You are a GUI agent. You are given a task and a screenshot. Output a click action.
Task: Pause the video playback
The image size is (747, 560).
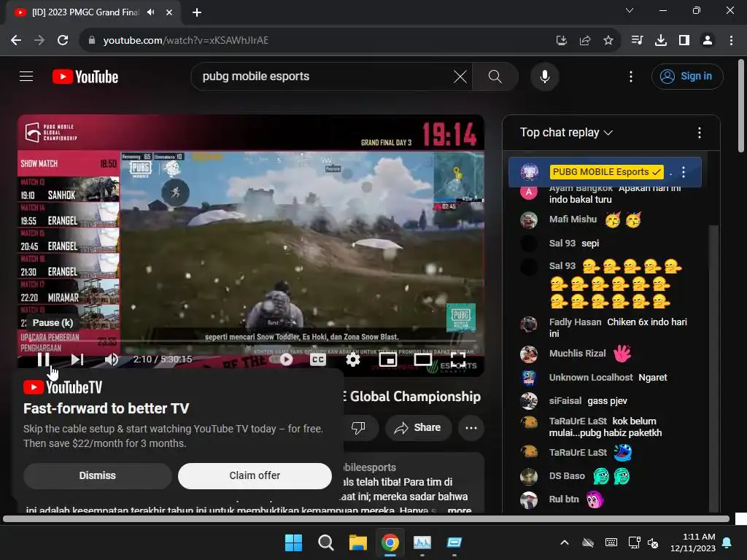[43, 359]
